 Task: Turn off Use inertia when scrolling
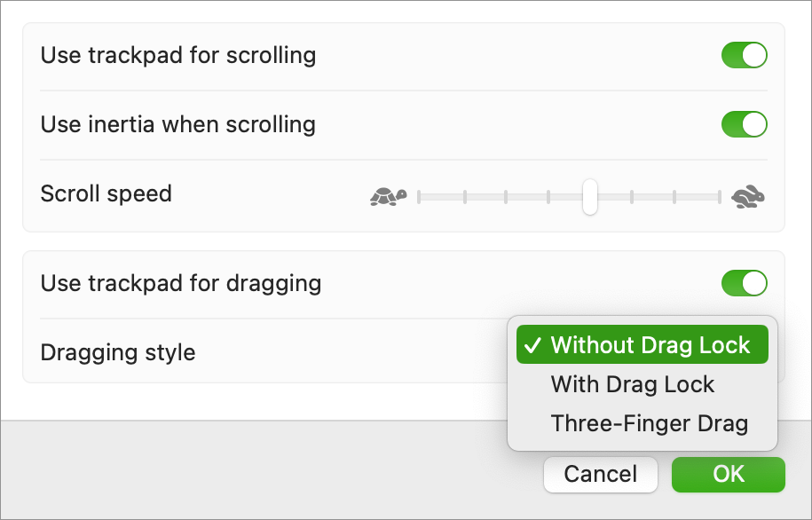[x=745, y=124]
